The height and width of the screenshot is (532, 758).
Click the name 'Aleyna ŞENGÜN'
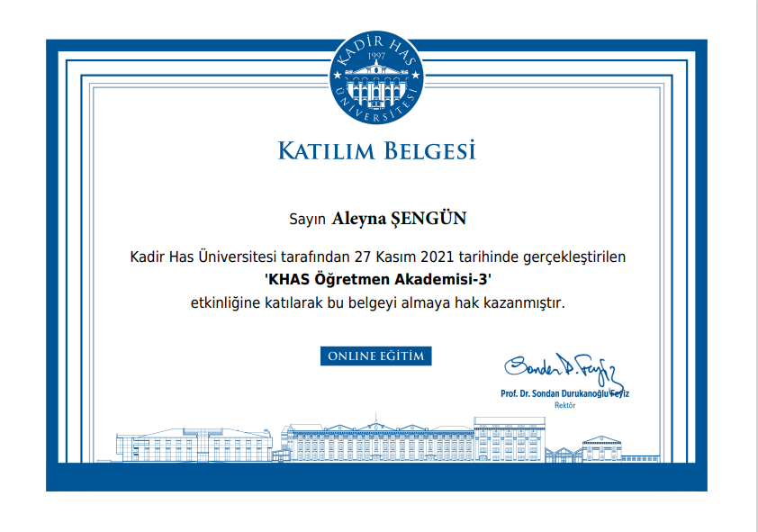[399, 219]
